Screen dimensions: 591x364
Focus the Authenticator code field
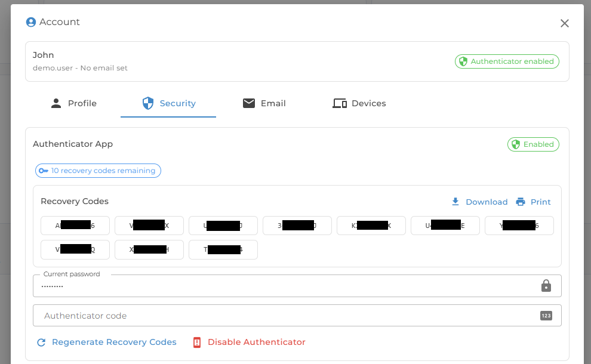(297, 316)
